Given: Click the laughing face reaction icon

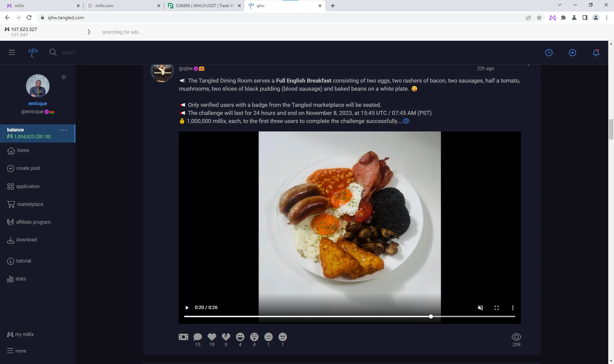Looking at the screenshot, I should [240, 337].
